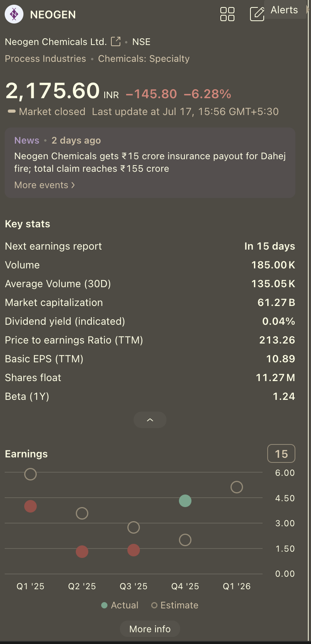Click the Neogen purple logo icon
311x644 pixels.
(14, 14)
